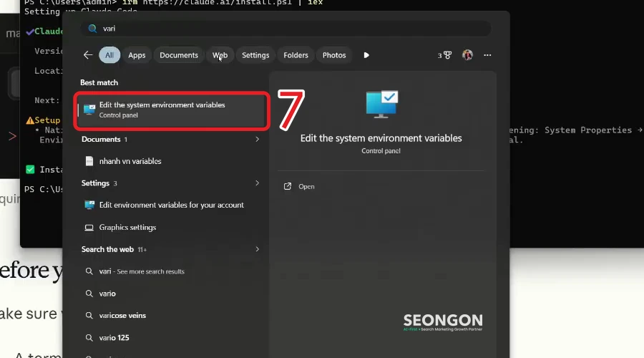
Task: Click the search magnifier icon in search box
Action: [92, 29]
